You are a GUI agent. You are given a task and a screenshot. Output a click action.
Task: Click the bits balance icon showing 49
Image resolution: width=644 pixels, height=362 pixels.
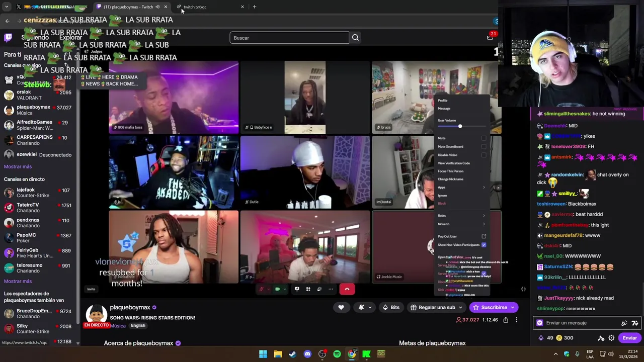(541, 338)
